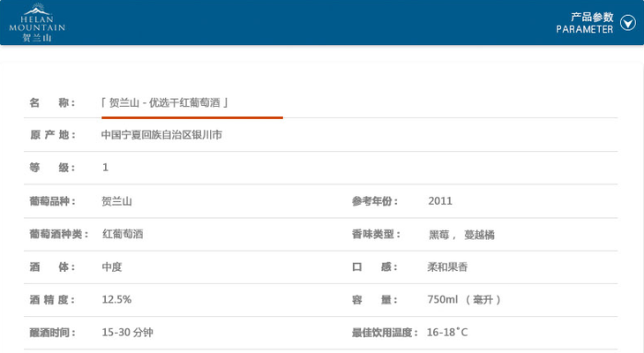The image size is (644, 353).
Task: Click the origin value 中国宁夏回族自治区银川市
Action: 161,135
